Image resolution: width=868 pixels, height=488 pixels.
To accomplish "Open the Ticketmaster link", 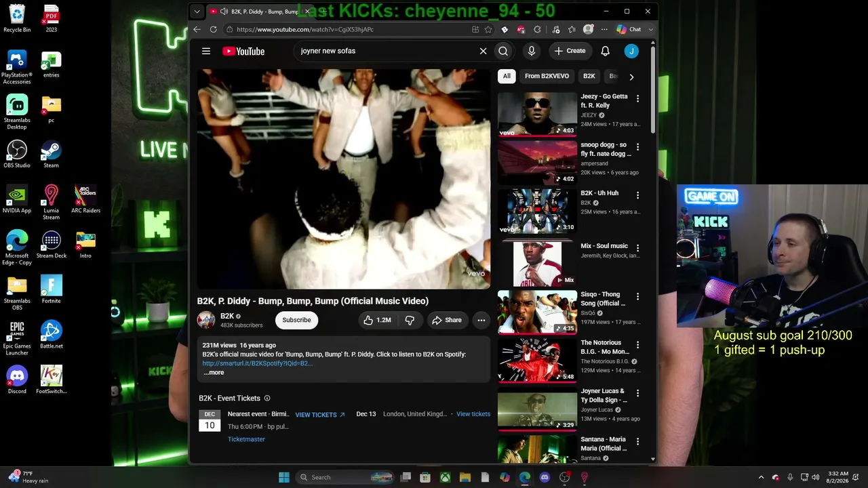I will tap(246, 439).
